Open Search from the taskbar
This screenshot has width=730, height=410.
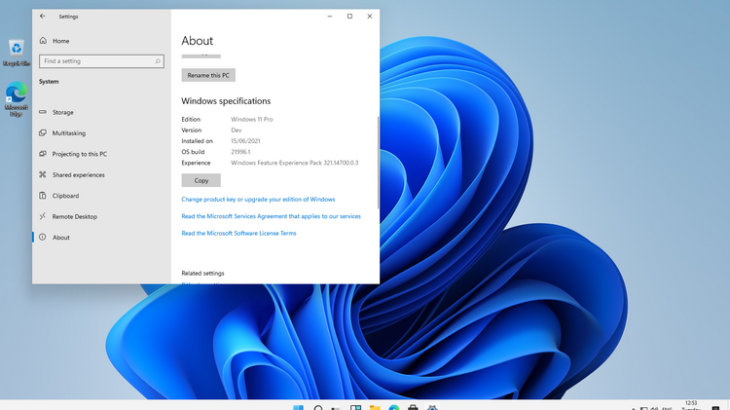tap(318, 407)
